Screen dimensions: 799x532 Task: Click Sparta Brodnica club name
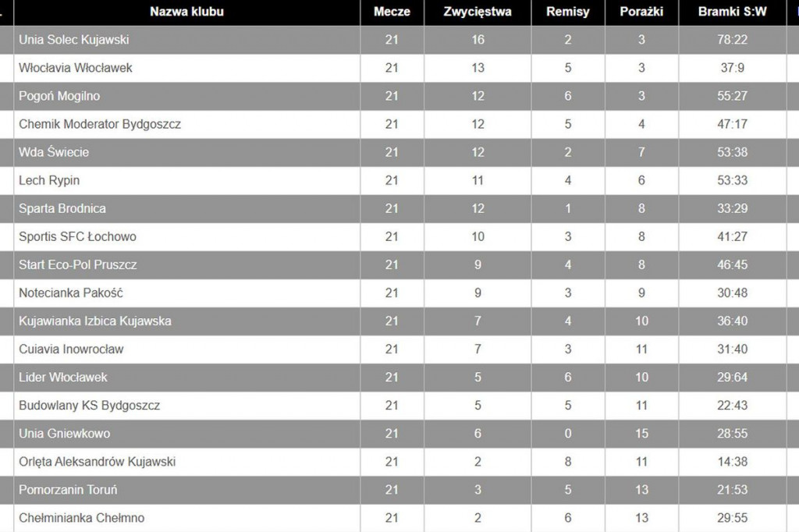tap(62, 208)
